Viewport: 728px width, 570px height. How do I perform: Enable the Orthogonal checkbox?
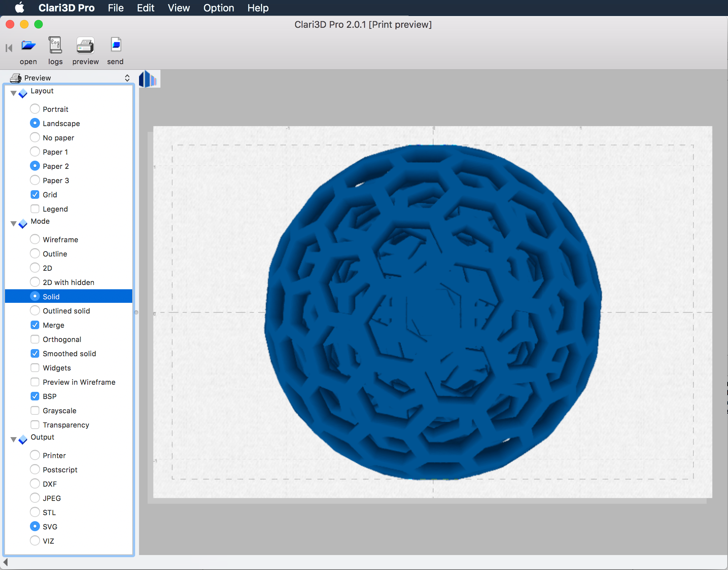[x=35, y=339]
